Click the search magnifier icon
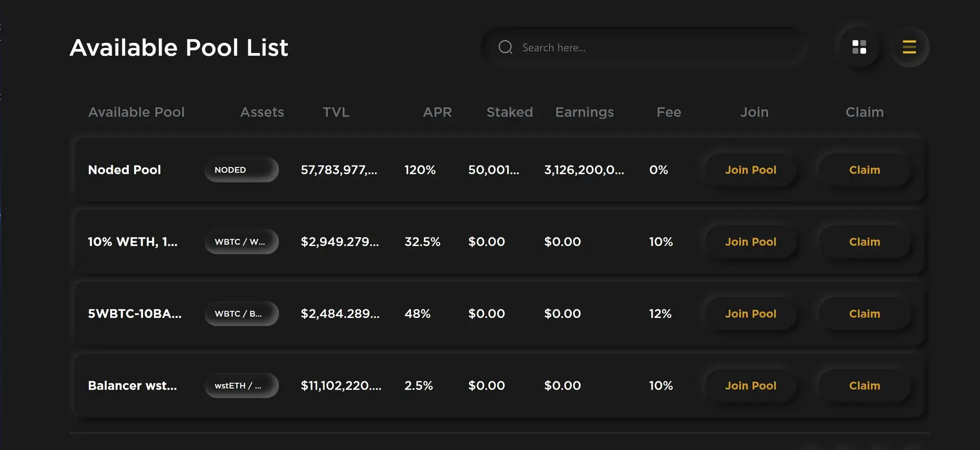Viewport: 980px width, 450px height. click(505, 48)
